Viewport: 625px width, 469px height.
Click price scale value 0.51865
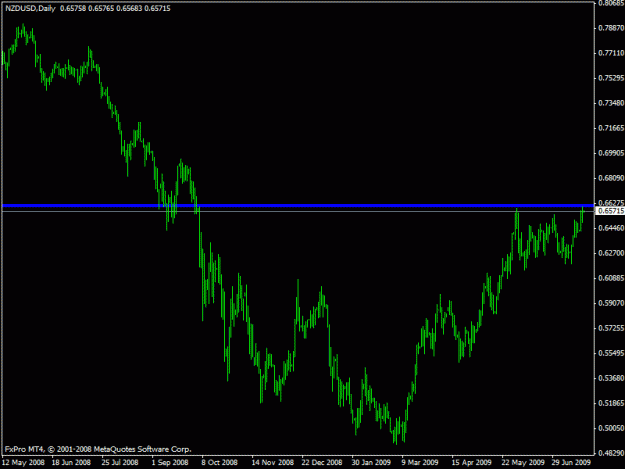coord(611,403)
